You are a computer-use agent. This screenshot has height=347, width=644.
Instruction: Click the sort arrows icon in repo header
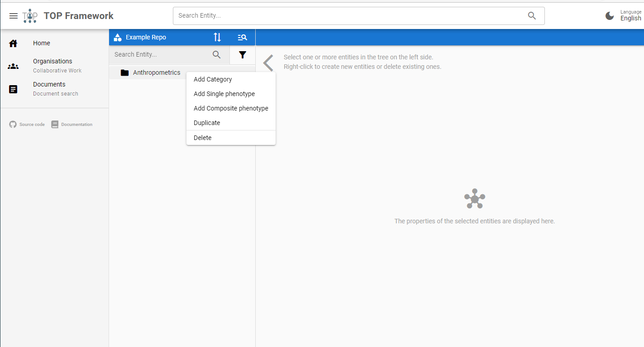217,37
